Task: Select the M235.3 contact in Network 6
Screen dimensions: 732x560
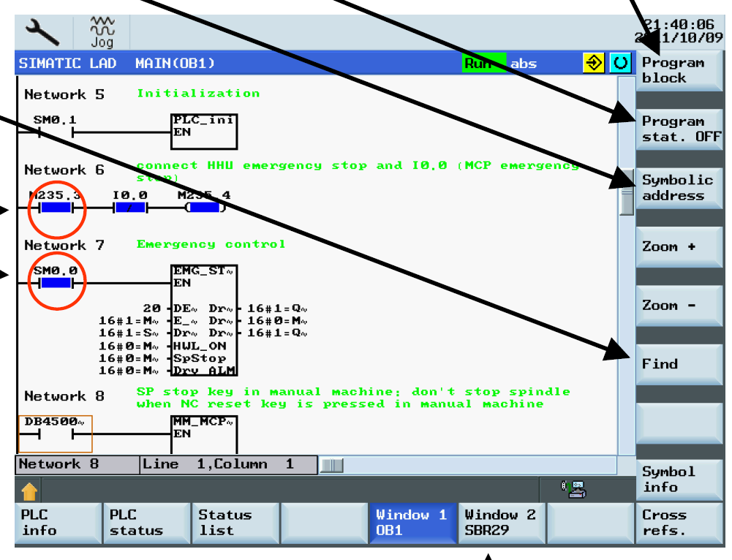Action: (x=56, y=208)
